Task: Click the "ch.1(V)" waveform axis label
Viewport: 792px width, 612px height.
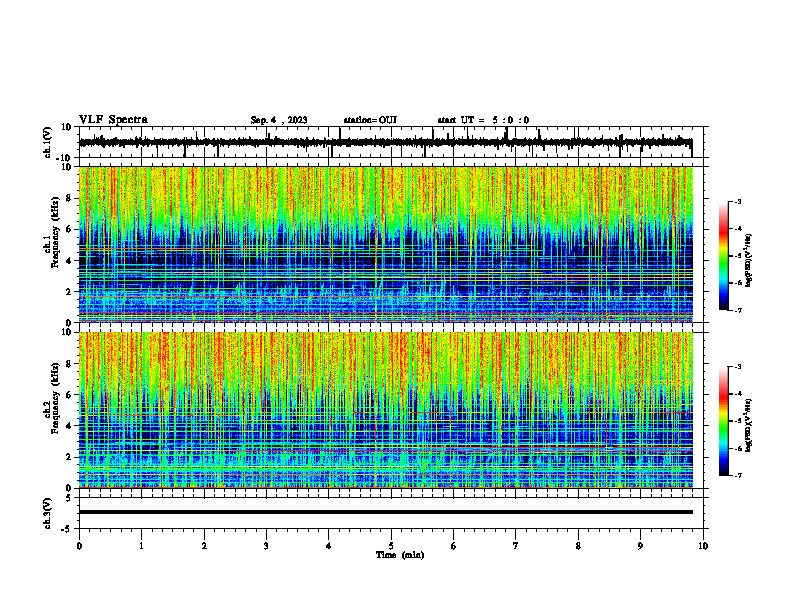Action: tap(48, 142)
